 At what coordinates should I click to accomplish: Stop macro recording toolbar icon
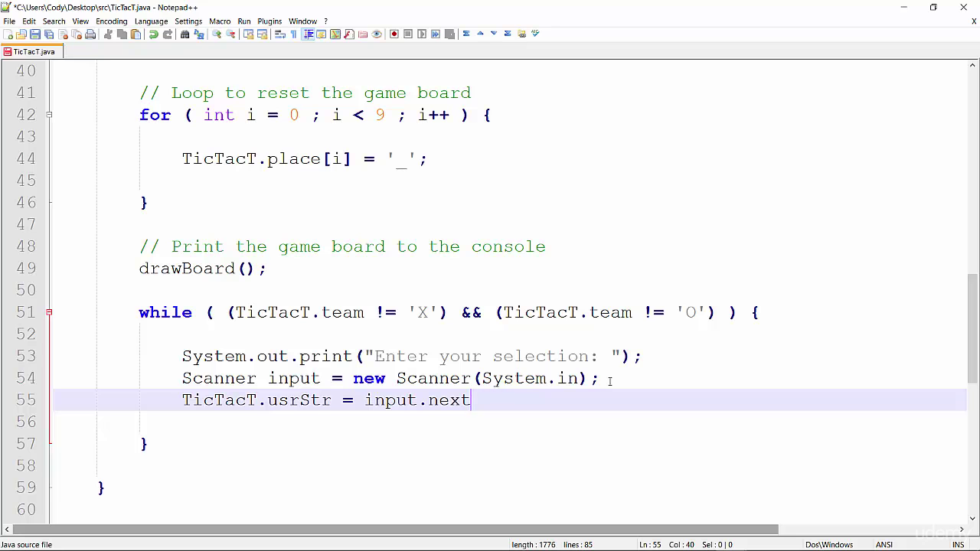(408, 34)
